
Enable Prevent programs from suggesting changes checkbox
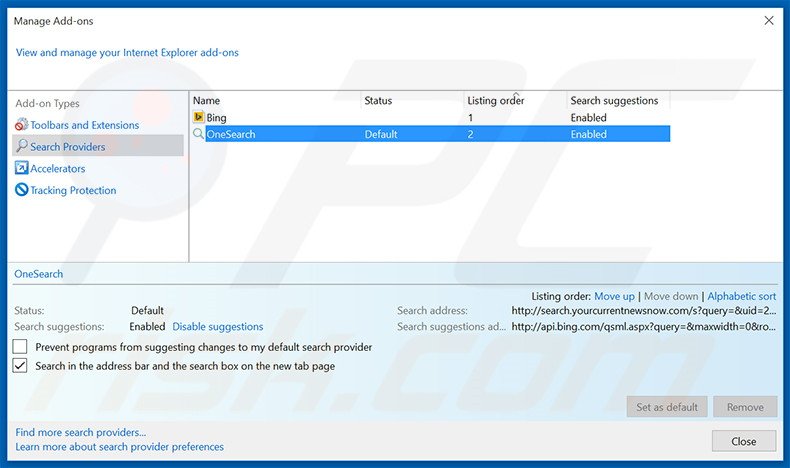pyautogui.click(x=20, y=347)
